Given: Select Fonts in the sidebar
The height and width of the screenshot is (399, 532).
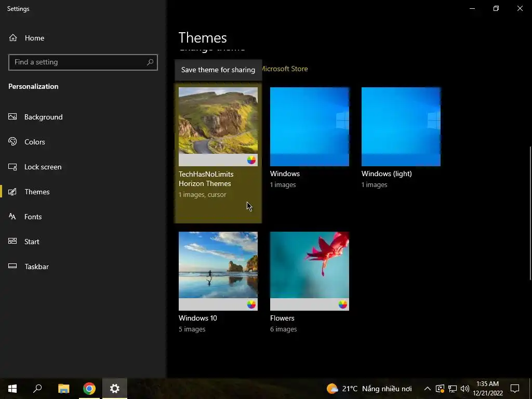Looking at the screenshot, I should point(33,217).
